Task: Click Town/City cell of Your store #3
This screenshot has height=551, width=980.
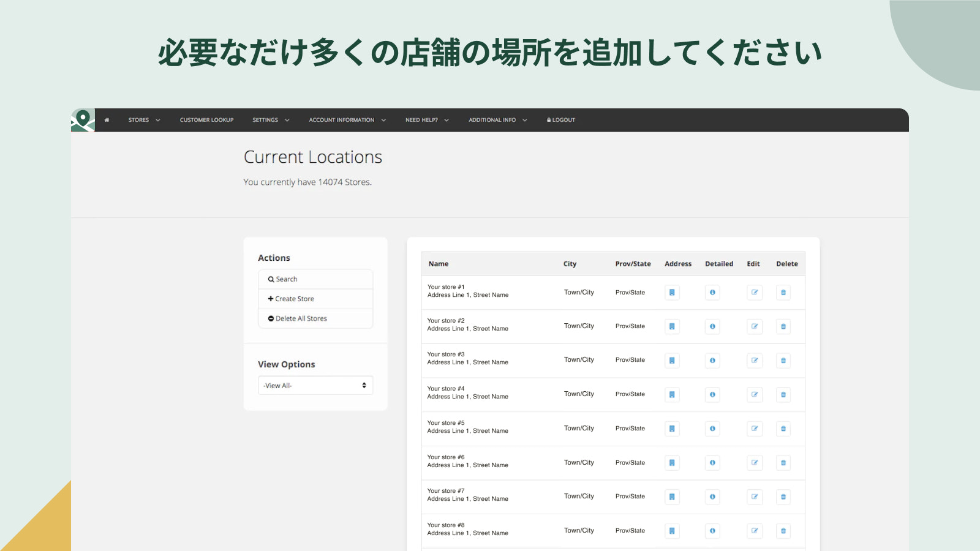Action: (x=579, y=360)
